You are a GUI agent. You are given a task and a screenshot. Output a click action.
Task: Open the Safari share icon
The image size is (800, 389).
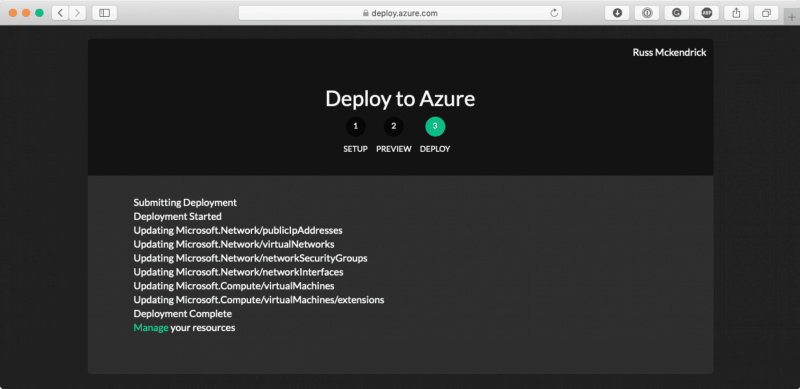pyautogui.click(x=736, y=13)
